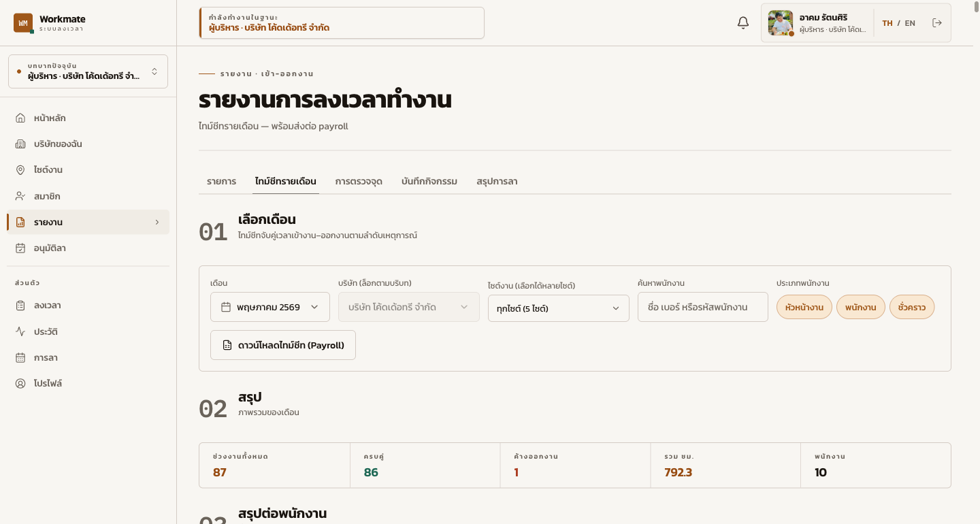Click the calendar-check icon for อนุมัติลา
This screenshot has height=524, width=980.
click(20, 248)
